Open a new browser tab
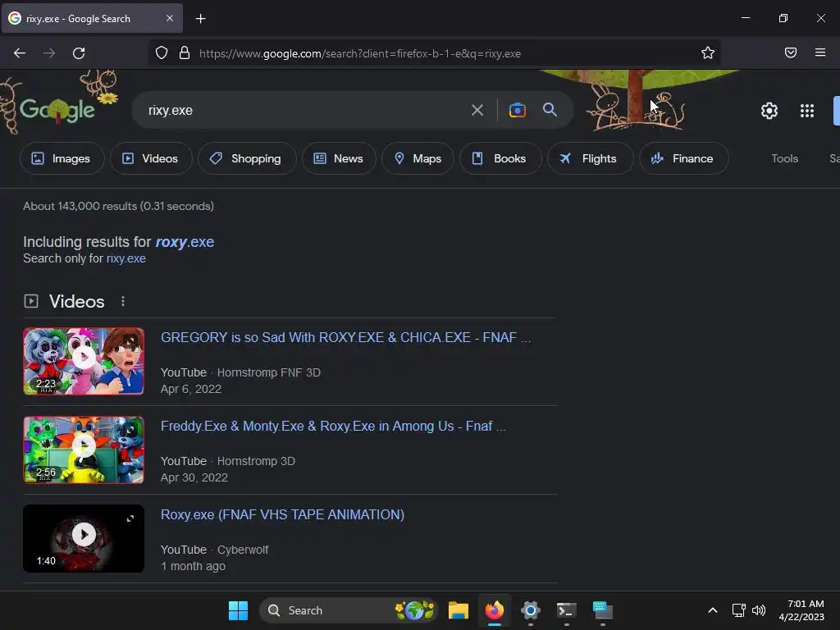The image size is (840, 630). pyautogui.click(x=200, y=19)
